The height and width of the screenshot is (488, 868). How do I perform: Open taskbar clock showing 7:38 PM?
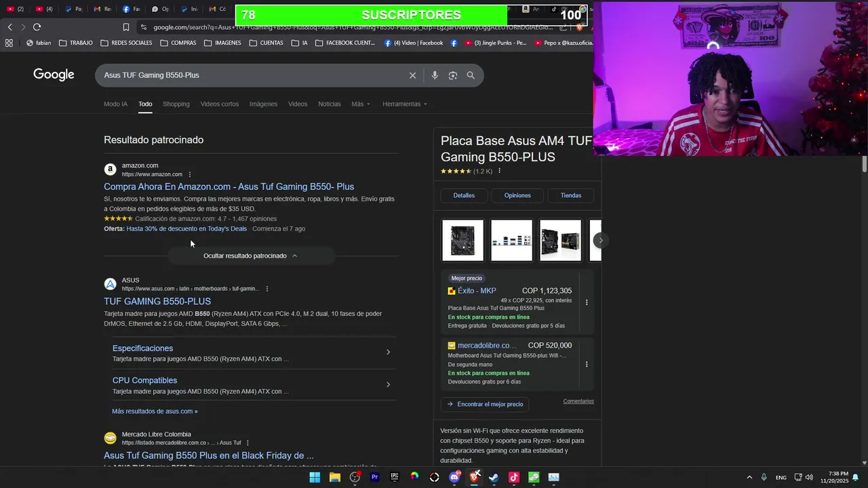[834, 477]
